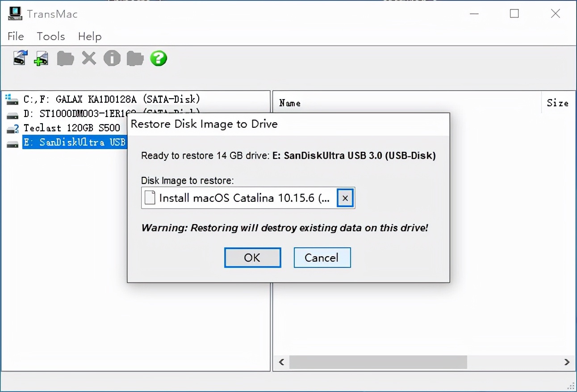
Task: Select the Teclast 120GB S500 drive
Action: 71,128
